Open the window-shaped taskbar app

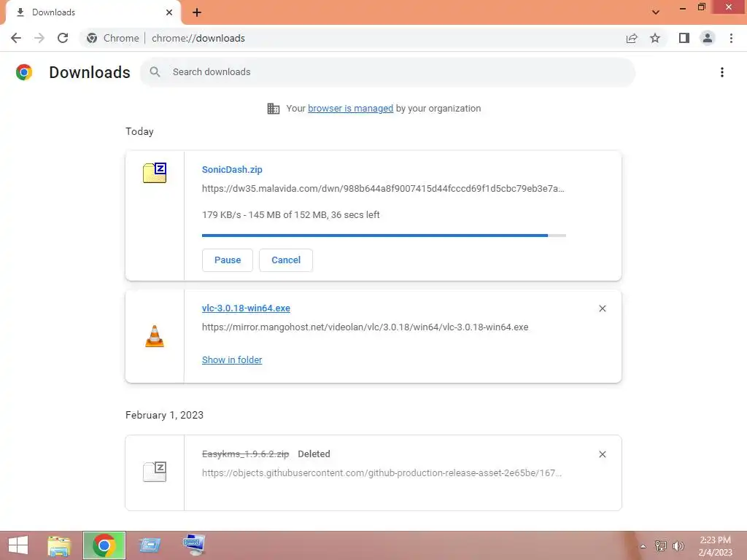pos(150,545)
